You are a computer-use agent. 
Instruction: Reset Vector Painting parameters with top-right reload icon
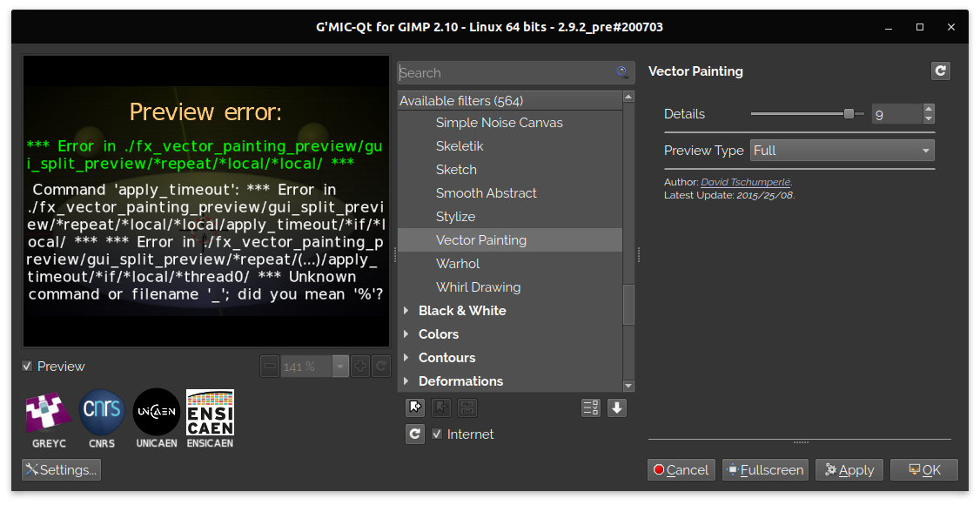(941, 71)
